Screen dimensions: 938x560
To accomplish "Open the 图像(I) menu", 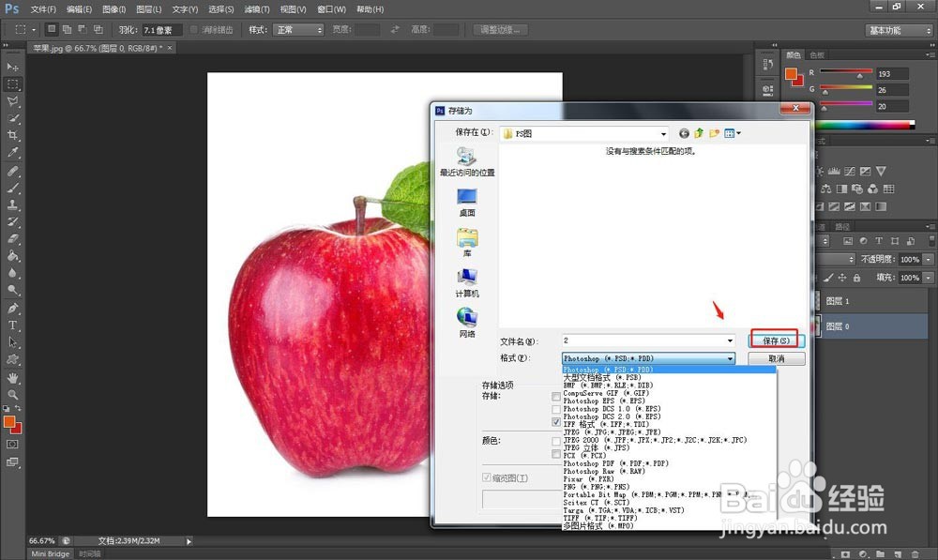I will pos(113,9).
